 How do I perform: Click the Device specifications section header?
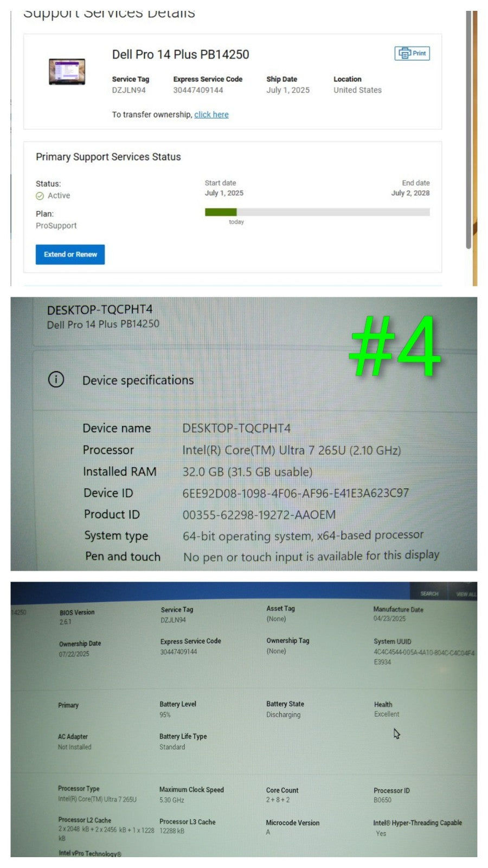[x=138, y=380]
